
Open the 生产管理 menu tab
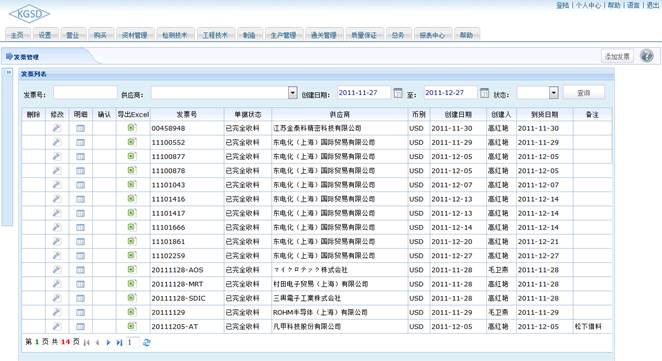pyautogui.click(x=283, y=35)
